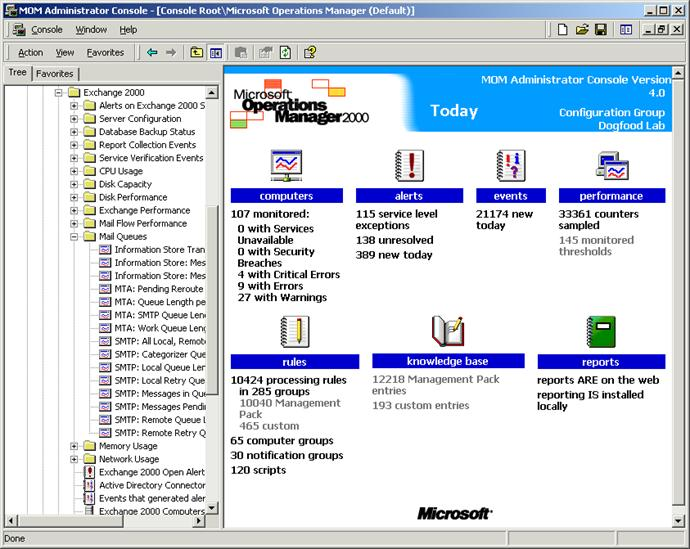Click the rules blue header link
This screenshot has height=549, width=690.
pyautogui.click(x=294, y=362)
